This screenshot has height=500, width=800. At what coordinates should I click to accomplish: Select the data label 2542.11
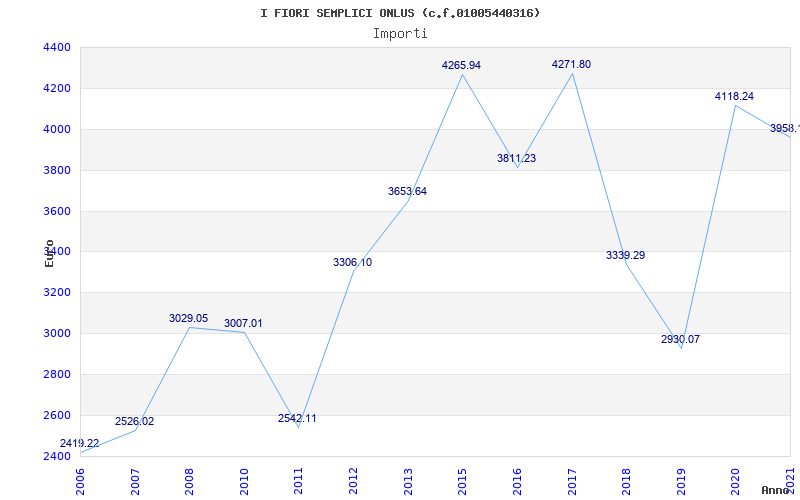297,418
